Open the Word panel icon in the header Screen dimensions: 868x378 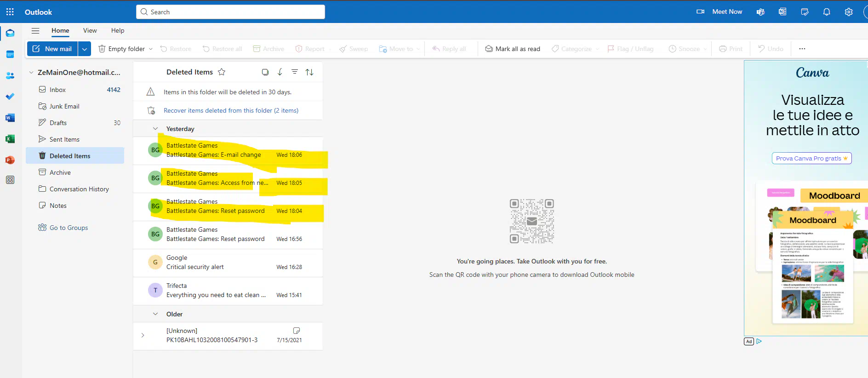782,12
